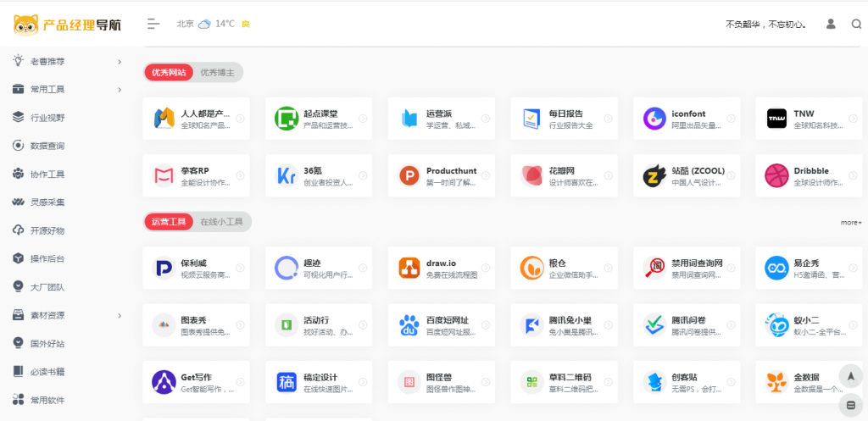Click the more+ link
868x421 pixels.
pos(851,223)
